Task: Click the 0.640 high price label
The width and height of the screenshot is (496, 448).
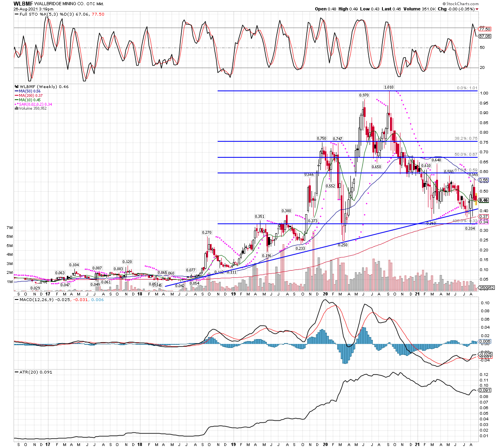Action: [x=436, y=160]
